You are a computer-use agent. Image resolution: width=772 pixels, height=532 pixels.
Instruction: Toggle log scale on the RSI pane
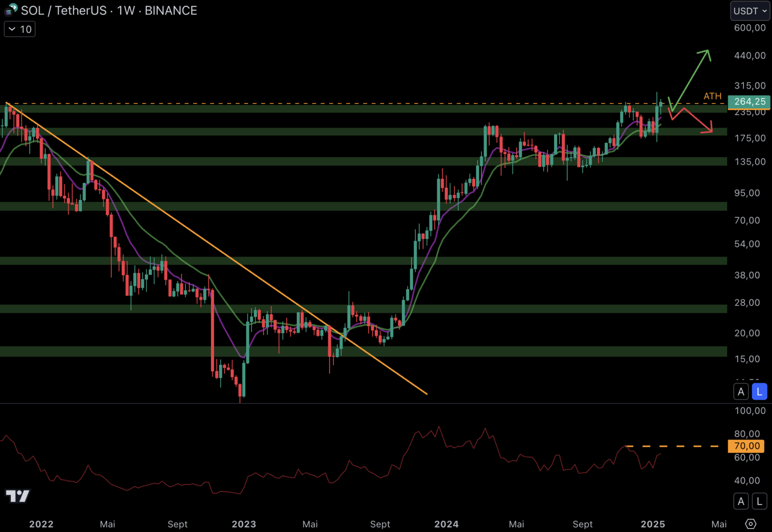pyautogui.click(x=759, y=501)
